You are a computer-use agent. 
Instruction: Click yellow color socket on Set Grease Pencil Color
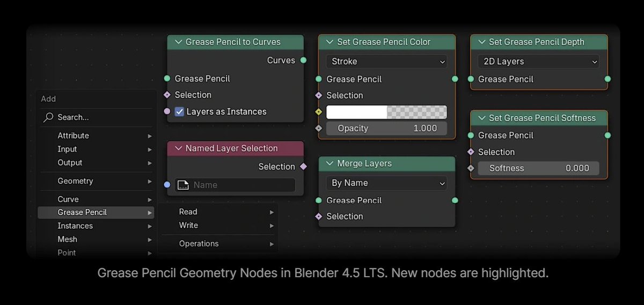(318, 112)
